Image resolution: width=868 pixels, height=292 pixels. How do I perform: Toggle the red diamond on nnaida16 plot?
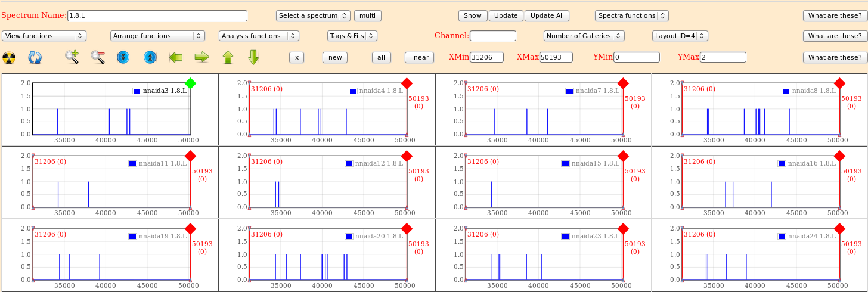839,156
